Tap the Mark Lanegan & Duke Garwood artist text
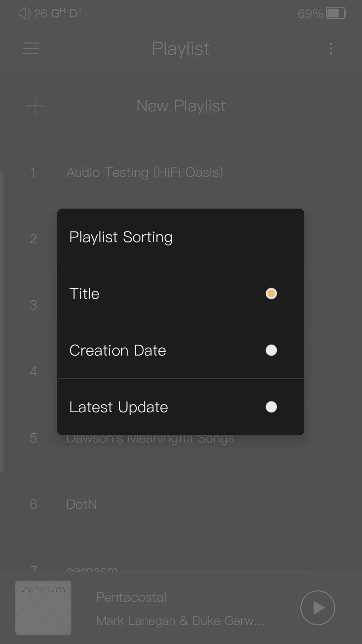Screen dimensions: 362x644 point(180,621)
